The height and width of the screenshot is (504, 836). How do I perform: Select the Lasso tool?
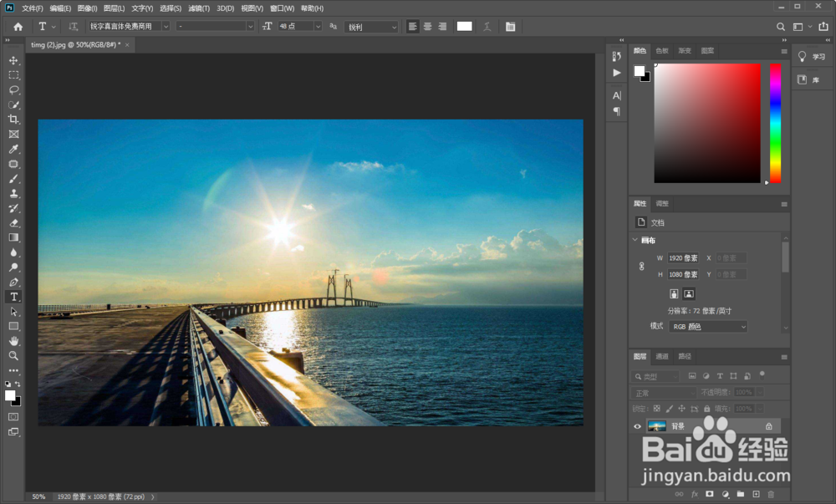(13, 89)
